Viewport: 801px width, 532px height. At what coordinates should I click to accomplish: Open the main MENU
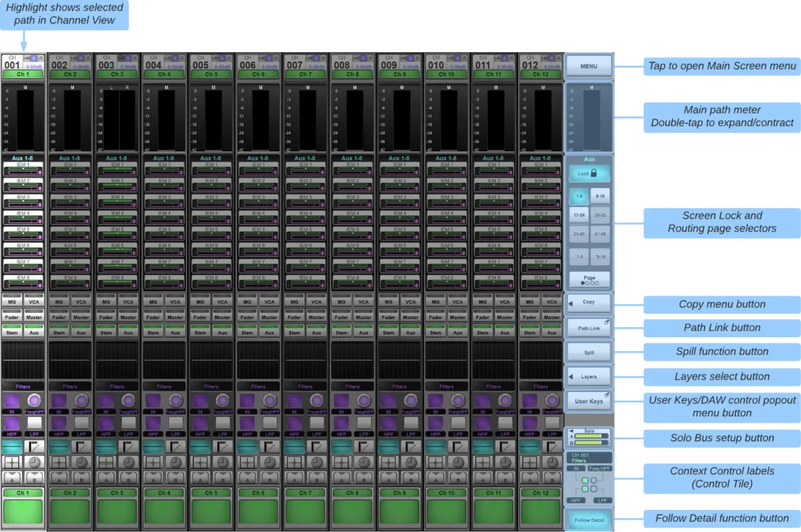pyautogui.click(x=588, y=66)
